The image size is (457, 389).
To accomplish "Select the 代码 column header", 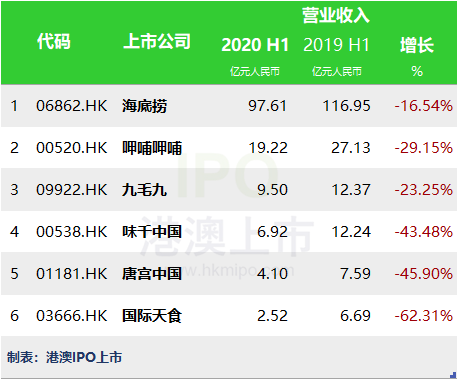I will click(54, 41).
